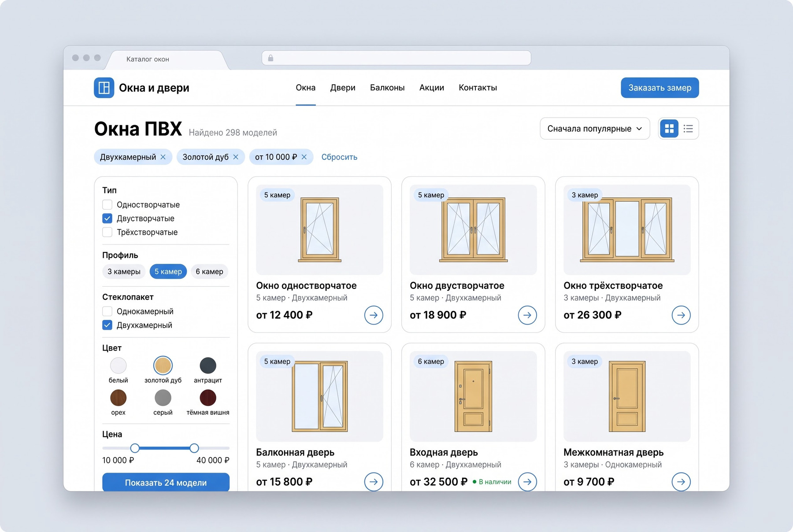Click the Заказать замер button
This screenshot has width=793, height=532.
click(x=660, y=88)
